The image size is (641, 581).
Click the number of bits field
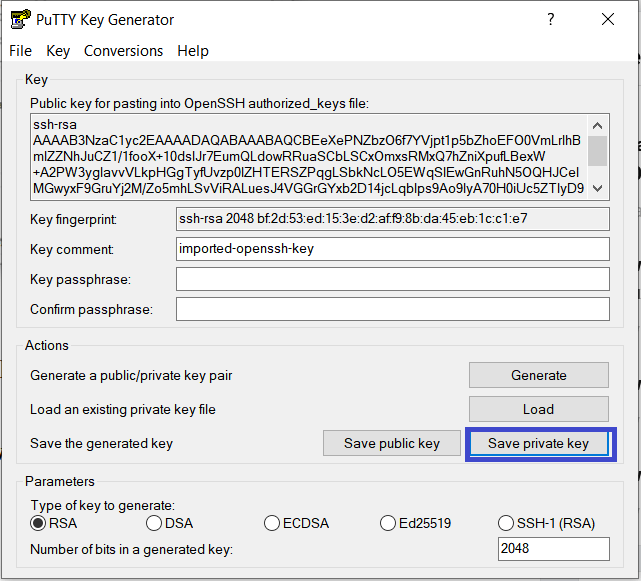(x=554, y=549)
